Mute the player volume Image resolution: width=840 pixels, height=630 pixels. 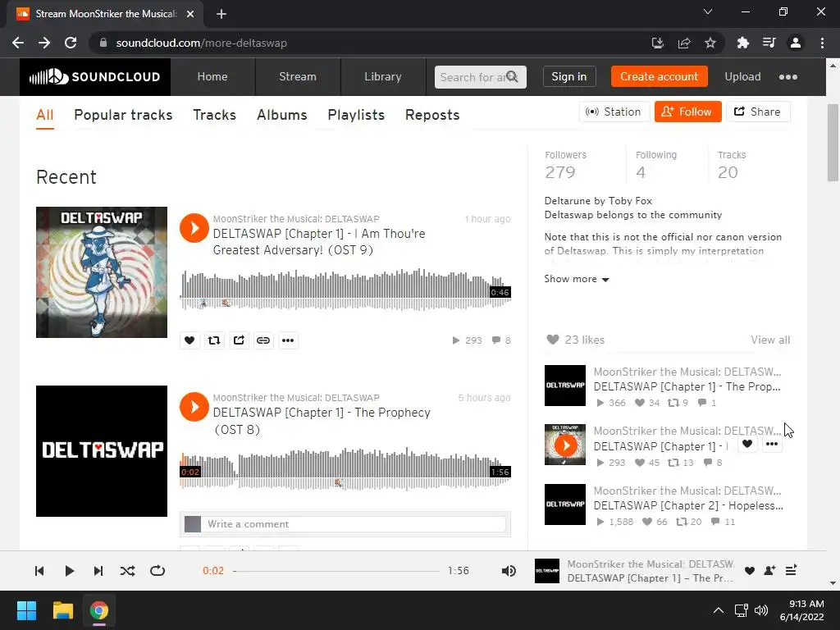click(509, 571)
